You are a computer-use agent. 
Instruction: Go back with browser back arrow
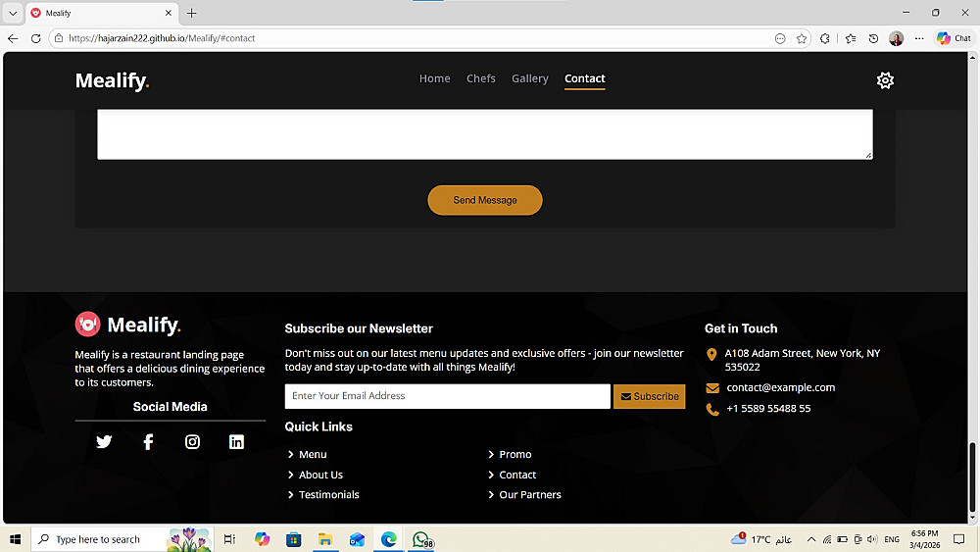(x=13, y=38)
